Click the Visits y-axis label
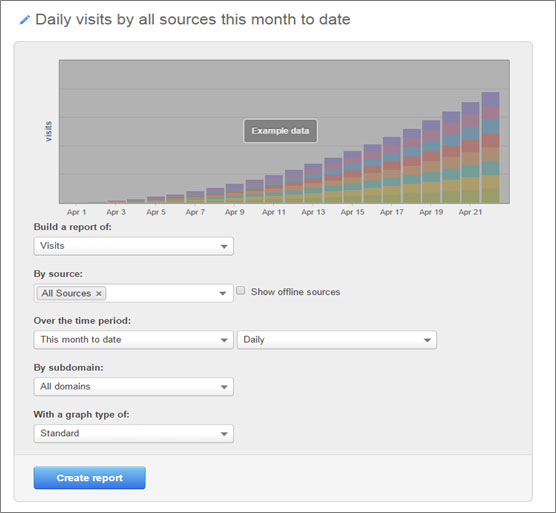 49,132
